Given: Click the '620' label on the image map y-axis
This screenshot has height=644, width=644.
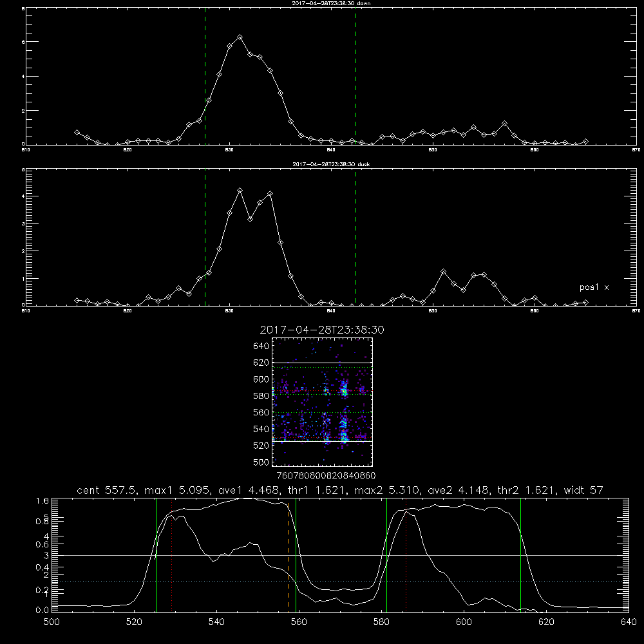Looking at the screenshot, I should (x=261, y=363).
